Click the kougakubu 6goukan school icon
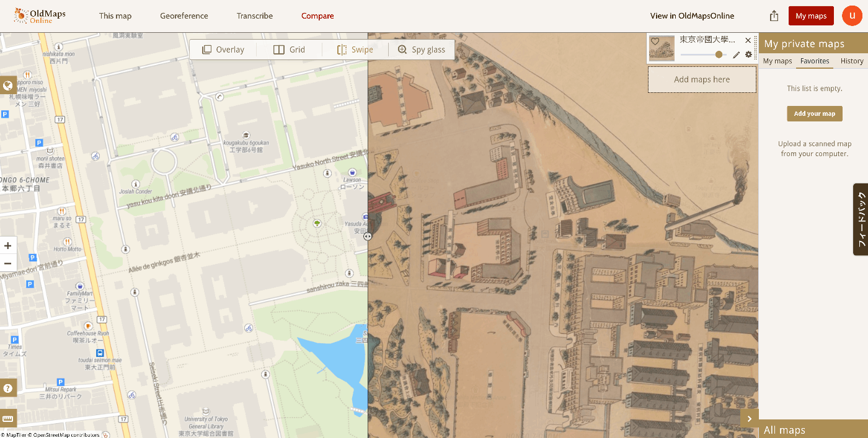The image size is (868, 438). click(x=246, y=135)
